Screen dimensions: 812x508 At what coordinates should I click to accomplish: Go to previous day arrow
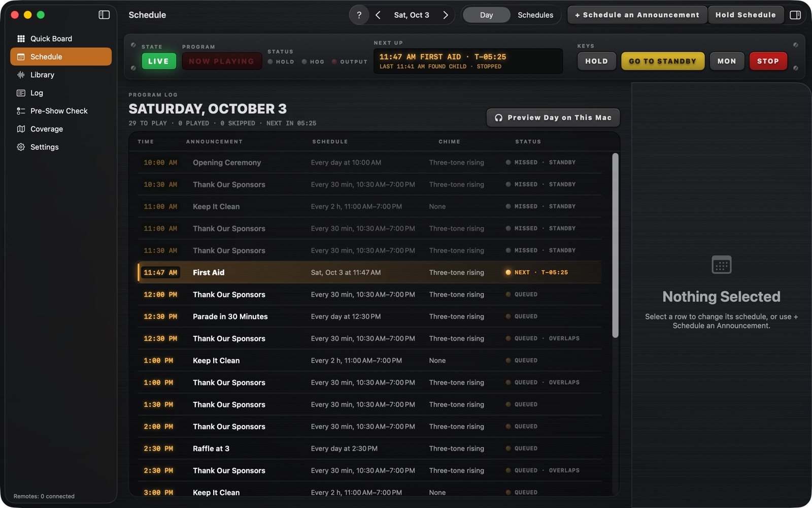378,15
